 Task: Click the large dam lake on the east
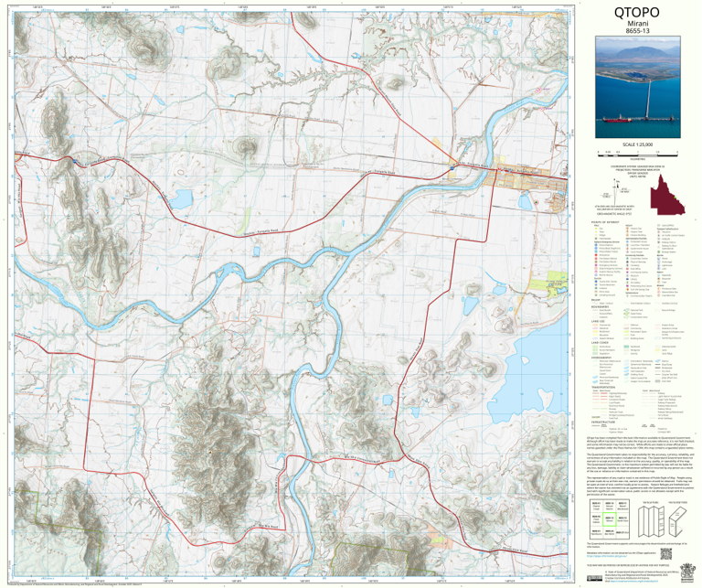click(x=528, y=371)
